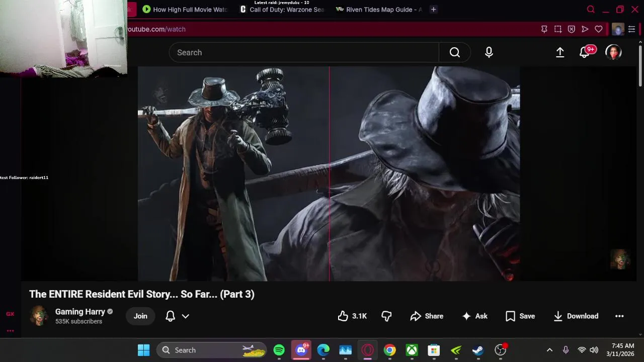Click the GX icon in the Opera sidebar
Screen dimensions: 644x362
(10, 314)
